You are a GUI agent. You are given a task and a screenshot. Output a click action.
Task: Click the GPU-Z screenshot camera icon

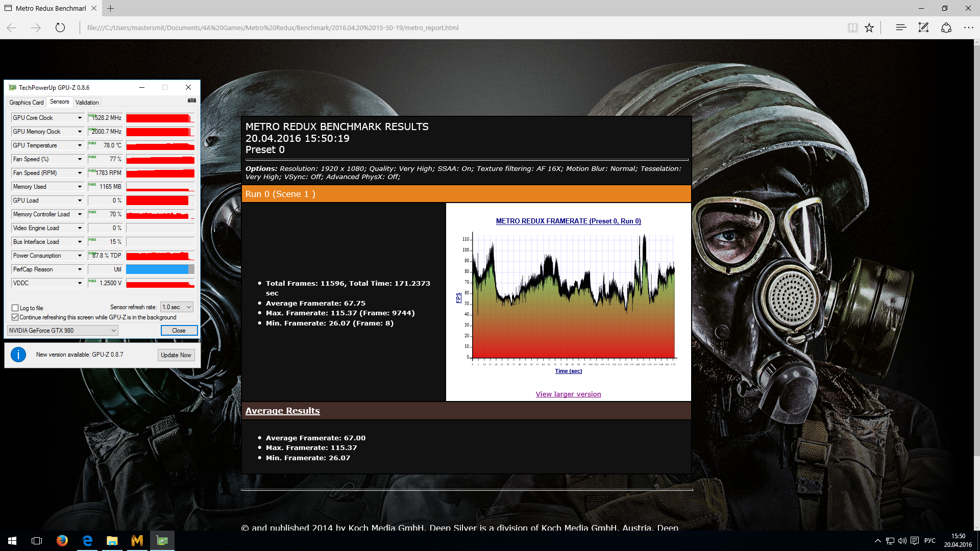tap(191, 101)
